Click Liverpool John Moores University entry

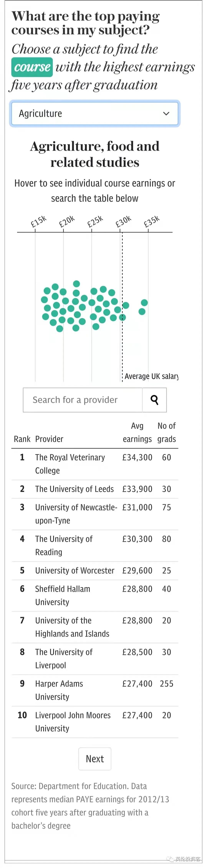click(73, 721)
